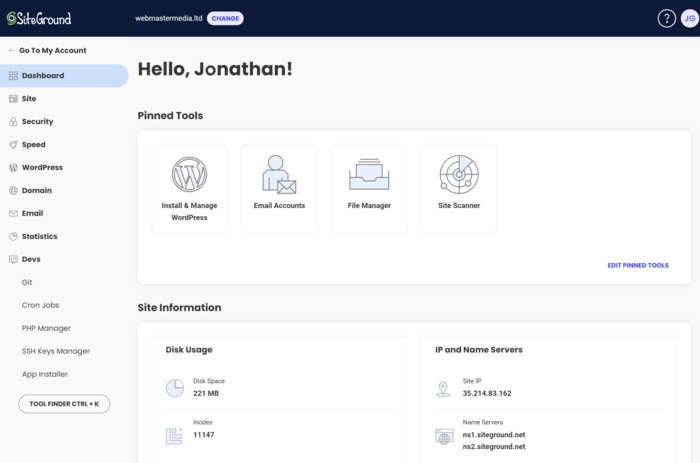The image size is (700, 463).
Task: Click the Site icon in sidebar
Action: click(13, 99)
